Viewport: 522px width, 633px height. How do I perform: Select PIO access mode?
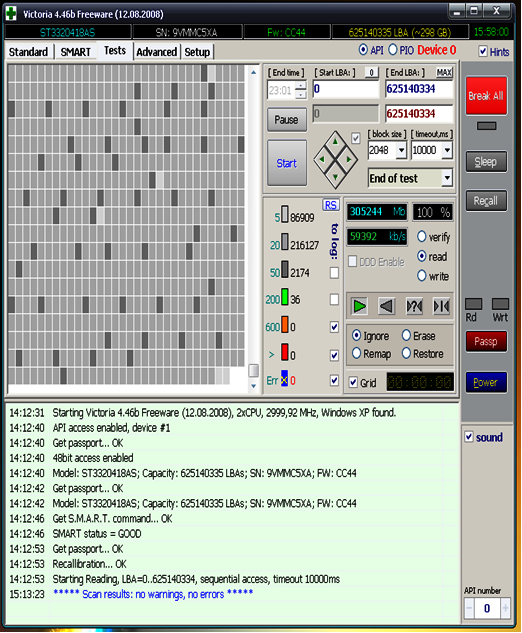393,50
